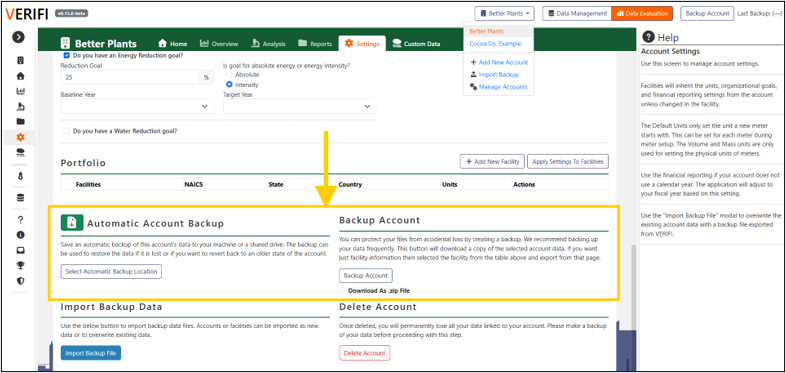786x373 pixels.
Task: Click the sidebar monitor icon
Action: 21,250
